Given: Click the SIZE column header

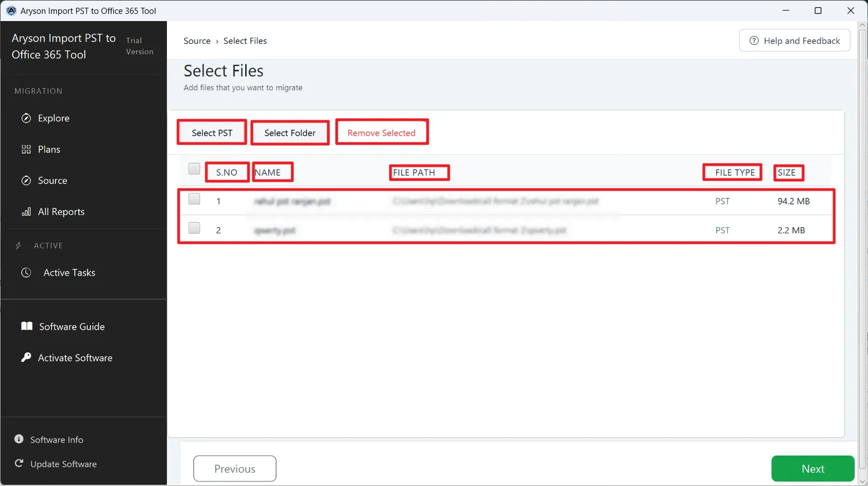Looking at the screenshot, I should pyautogui.click(x=786, y=172).
